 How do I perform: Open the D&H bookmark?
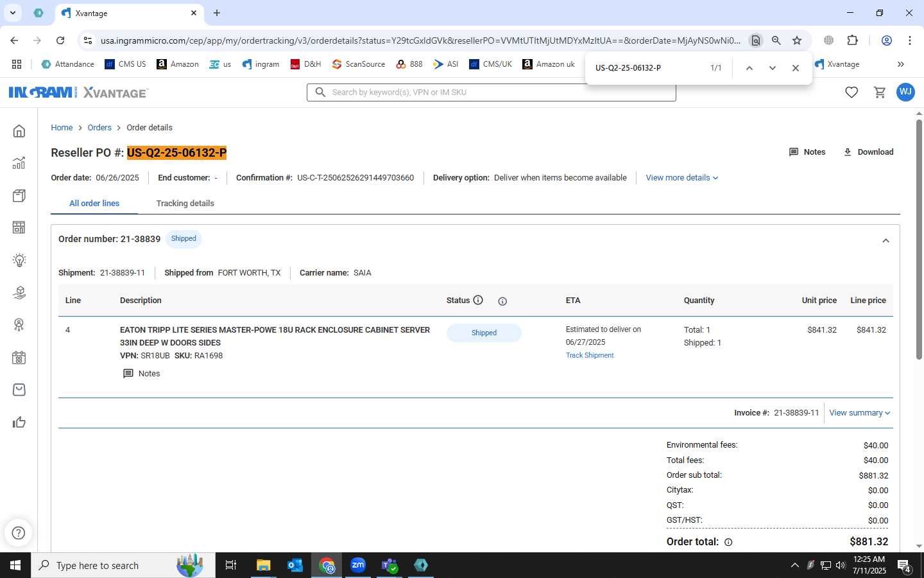pyautogui.click(x=305, y=64)
